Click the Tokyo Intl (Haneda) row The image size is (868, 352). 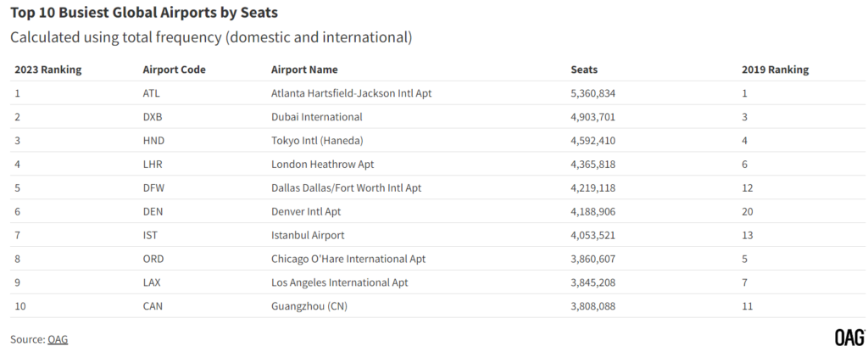(x=437, y=141)
